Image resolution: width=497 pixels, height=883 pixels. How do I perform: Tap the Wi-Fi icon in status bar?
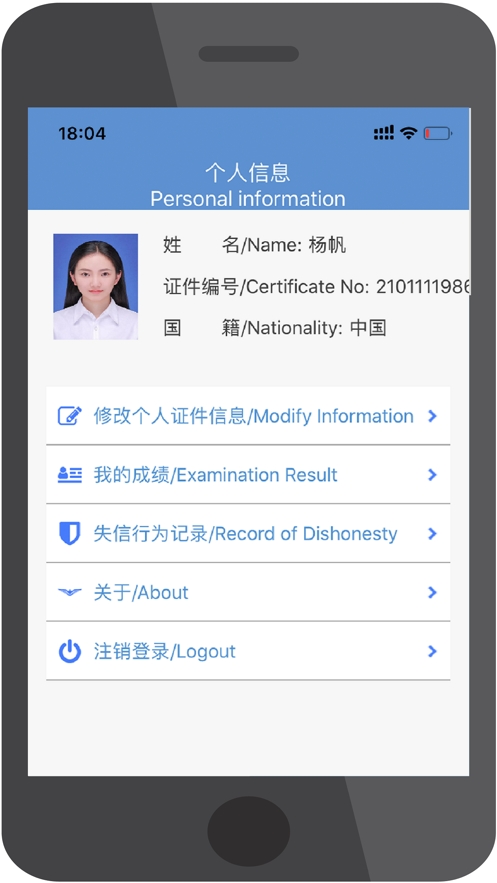pos(409,133)
